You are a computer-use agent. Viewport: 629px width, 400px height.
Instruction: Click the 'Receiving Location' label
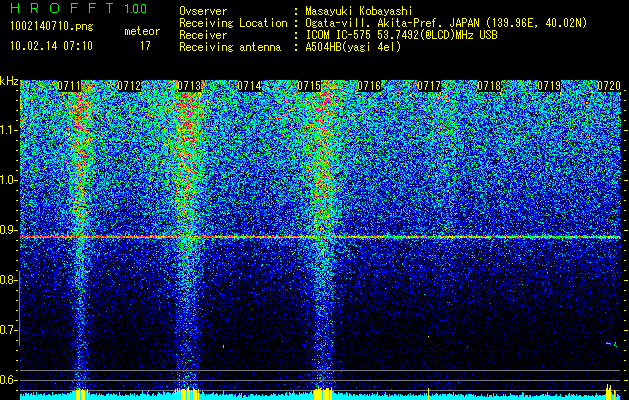tap(233, 23)
